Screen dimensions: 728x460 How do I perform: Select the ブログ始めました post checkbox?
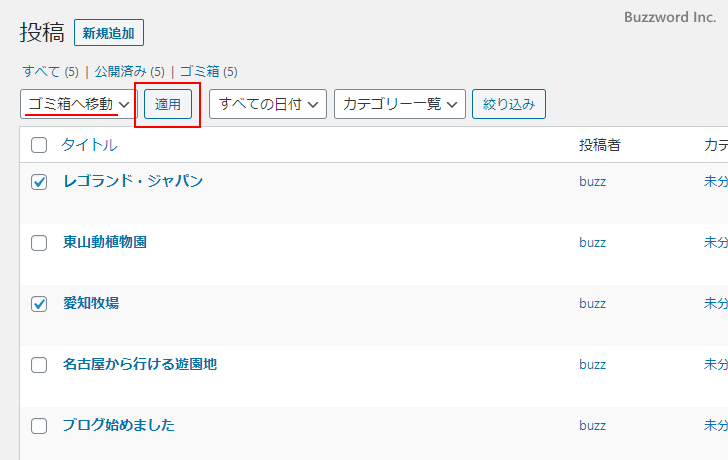point(39,426)
